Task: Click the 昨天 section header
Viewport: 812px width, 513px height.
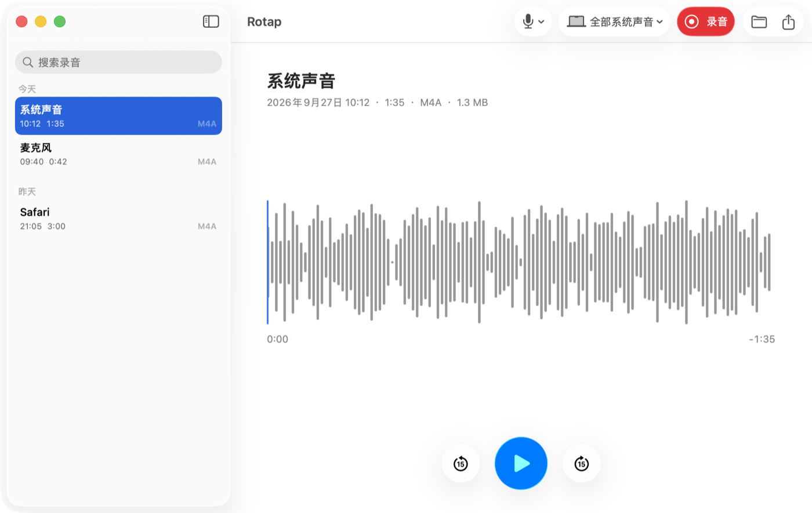Action: [27, 191]
